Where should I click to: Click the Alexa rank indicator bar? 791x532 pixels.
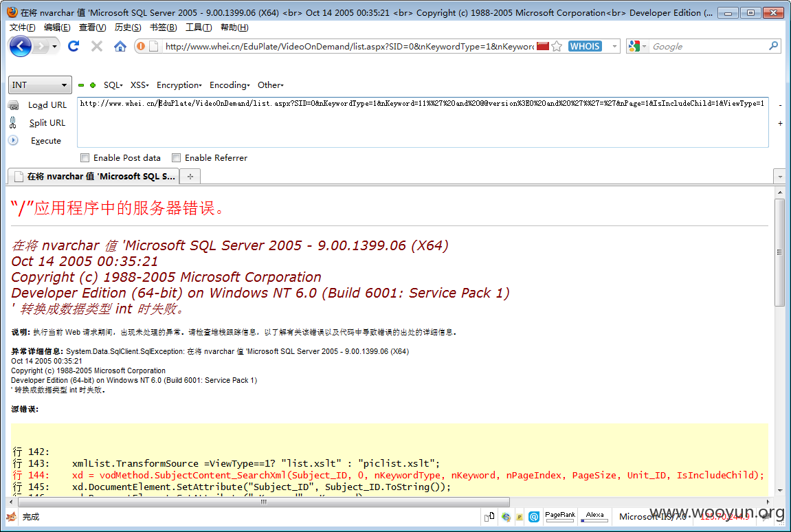coord(594,516)
